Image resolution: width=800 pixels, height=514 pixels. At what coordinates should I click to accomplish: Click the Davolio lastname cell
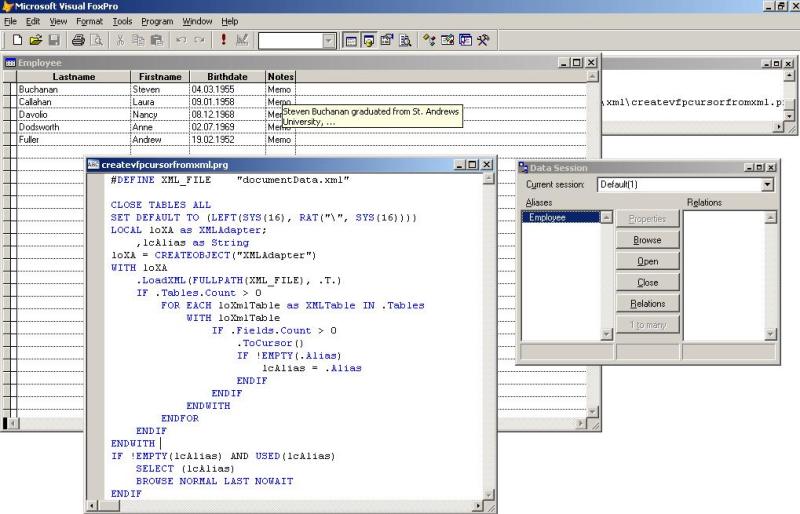pos(73,114)
